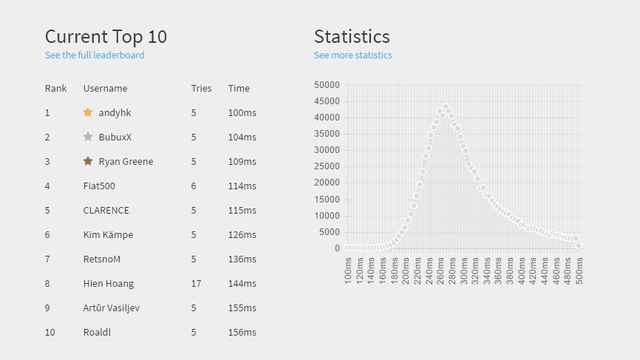Click the Tries column header
The width and height of the screenshot is (640, 360).
pyautogui.click(x=201, y=89)
